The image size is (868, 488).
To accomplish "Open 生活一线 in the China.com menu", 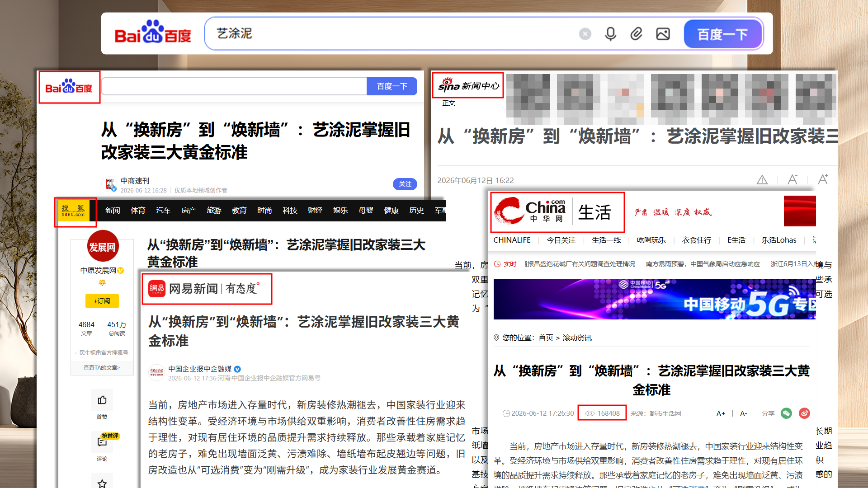I will 606,240.
